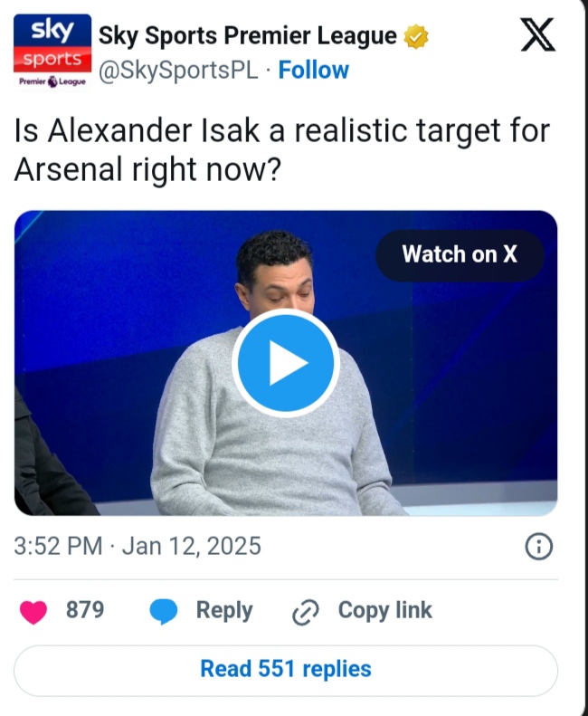588x716 pixels.
Task: Click the Reply text label
Action: 224,611
